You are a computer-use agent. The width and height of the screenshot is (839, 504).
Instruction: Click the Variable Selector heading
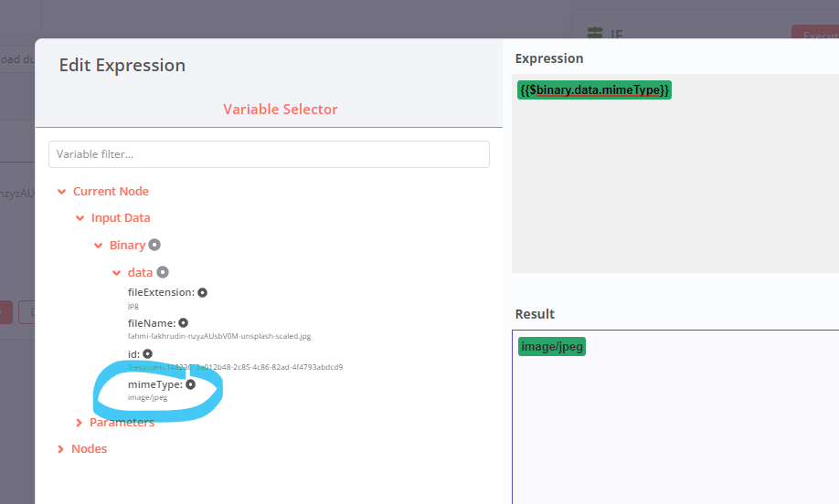(281, 110)
